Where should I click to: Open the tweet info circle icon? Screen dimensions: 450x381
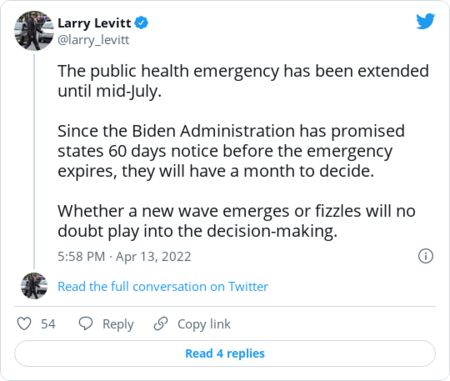426,256
